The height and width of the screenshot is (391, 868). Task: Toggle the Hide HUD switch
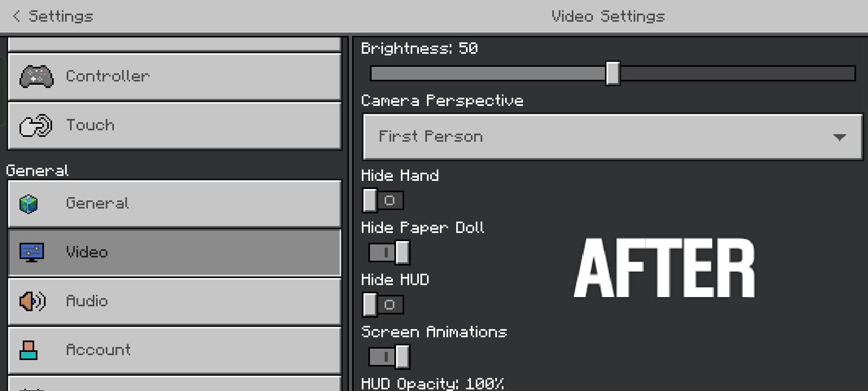(383, 305)
